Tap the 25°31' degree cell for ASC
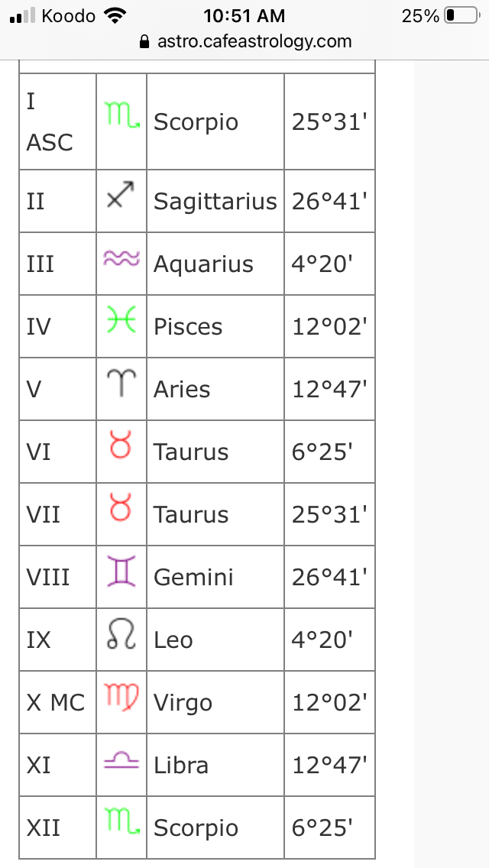This screenshot has height=868, width=489. (x=329, y=121)
